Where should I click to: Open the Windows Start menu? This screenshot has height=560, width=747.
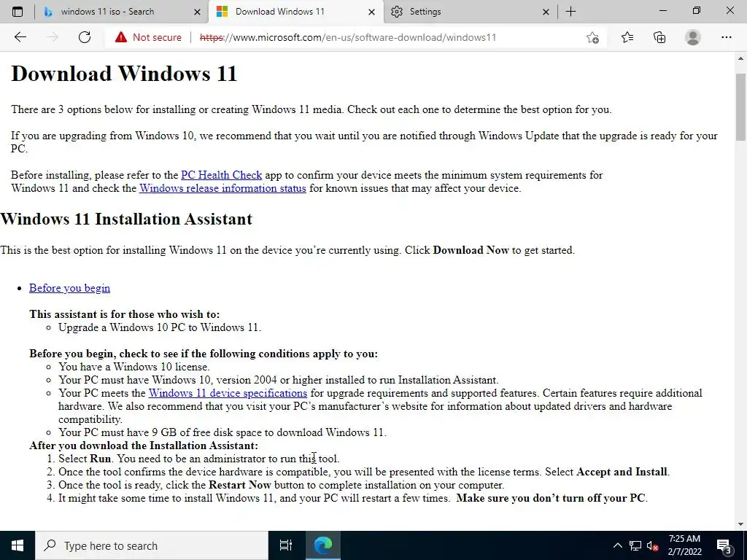pyautogui.click(x=18, y=545)
